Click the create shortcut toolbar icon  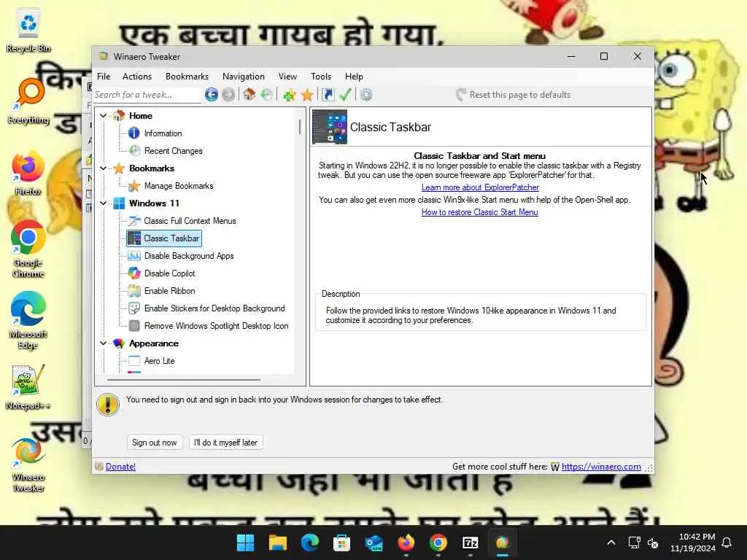tap(328, 95)
